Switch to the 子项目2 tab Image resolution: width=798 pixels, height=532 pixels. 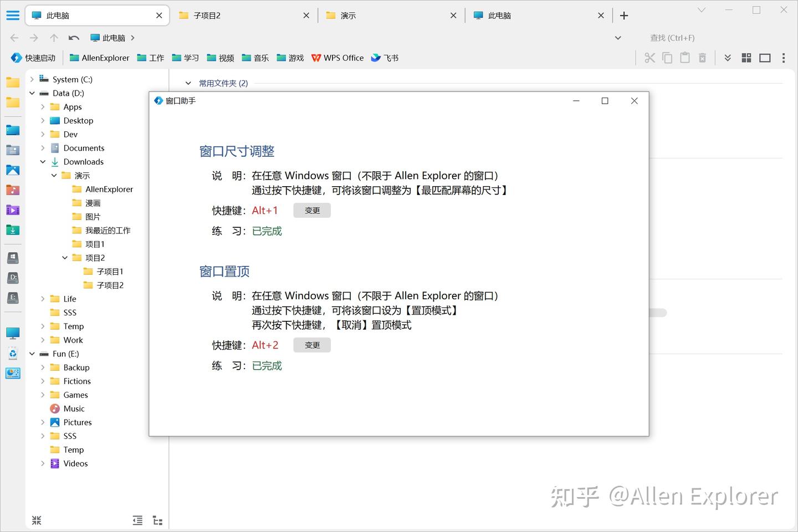(204, 15)
